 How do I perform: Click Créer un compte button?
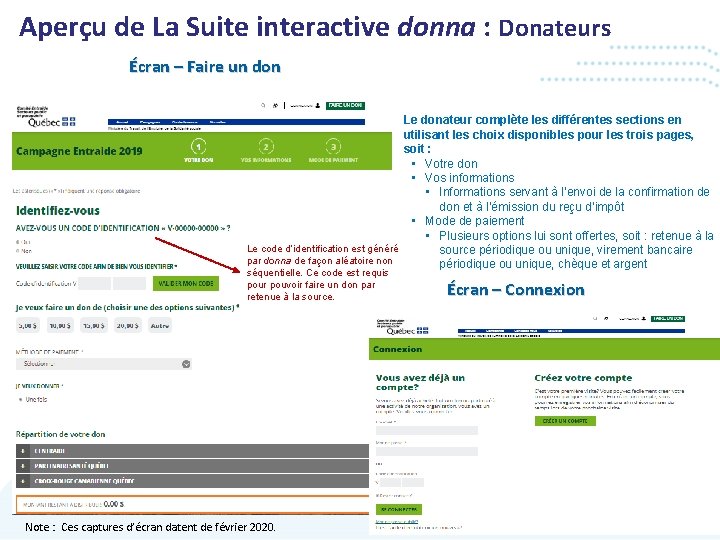(565, 421)
